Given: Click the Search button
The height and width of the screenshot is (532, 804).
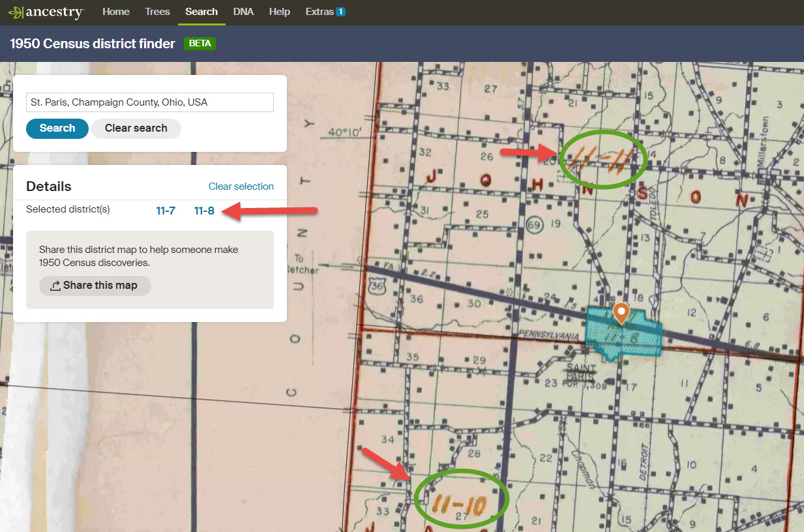Looking at the screenshot, I should coord(57,128).
